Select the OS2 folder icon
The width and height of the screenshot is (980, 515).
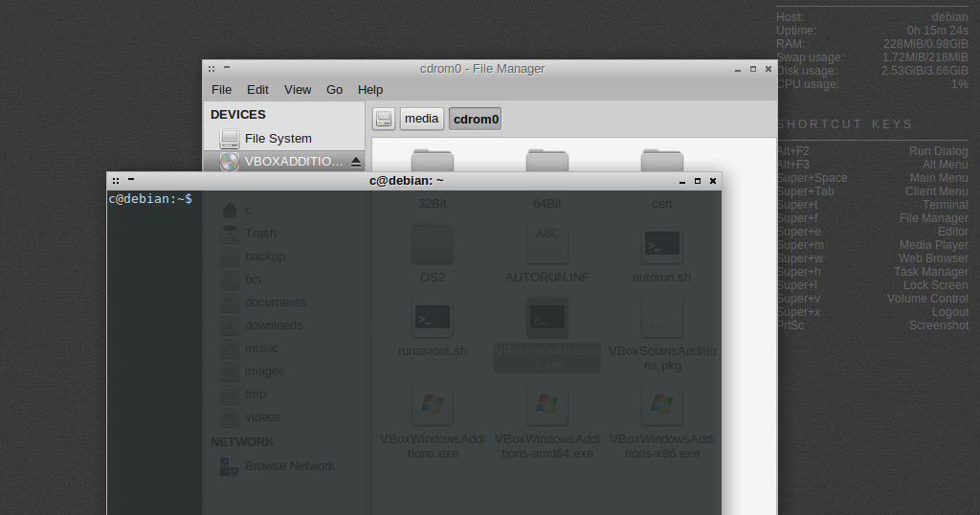tap(433, 244)
